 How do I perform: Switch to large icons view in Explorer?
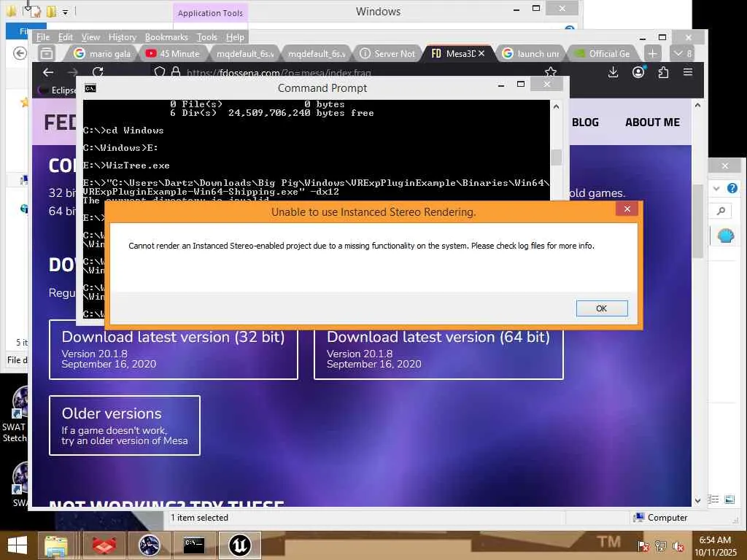point(729,499)
